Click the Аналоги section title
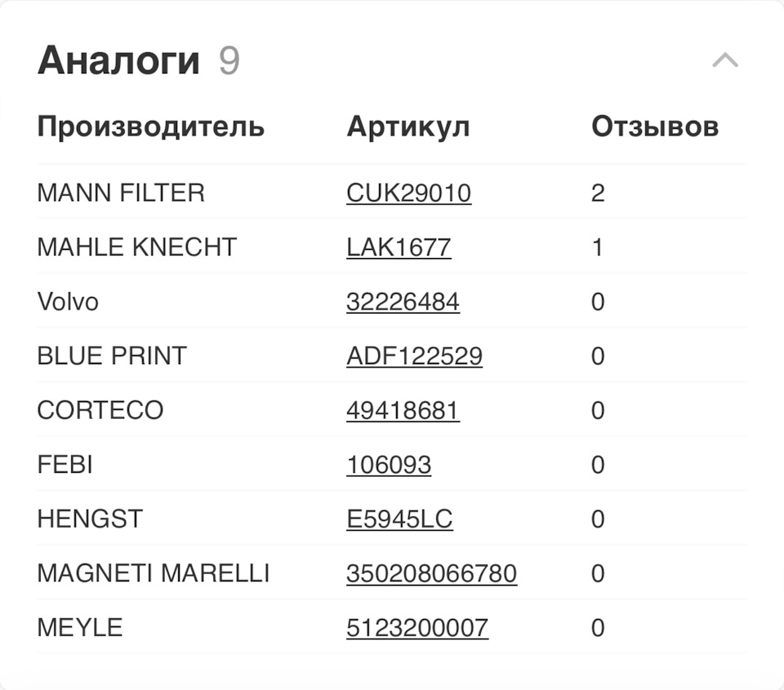 point(119,58)
